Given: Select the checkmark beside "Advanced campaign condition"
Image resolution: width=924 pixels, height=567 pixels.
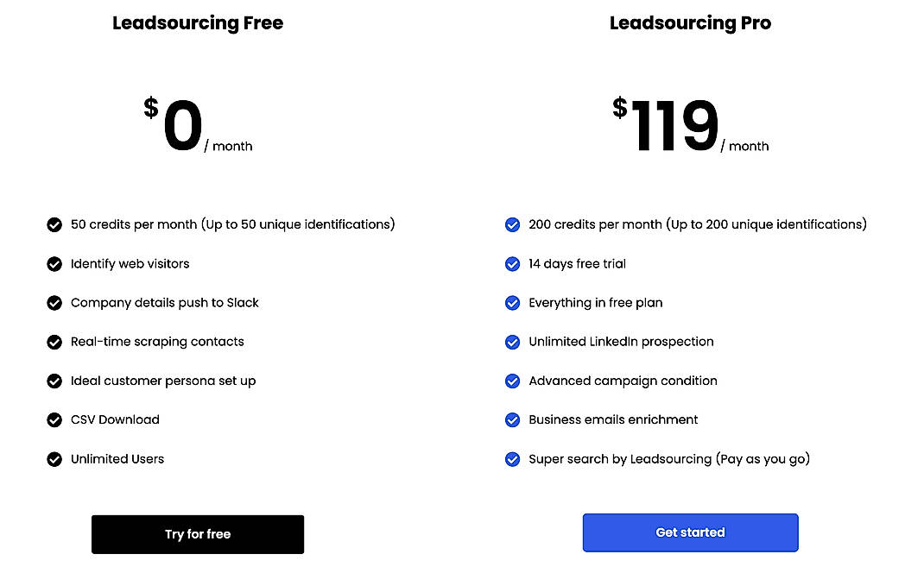Looking at the screenshot, I should point(512,381).
